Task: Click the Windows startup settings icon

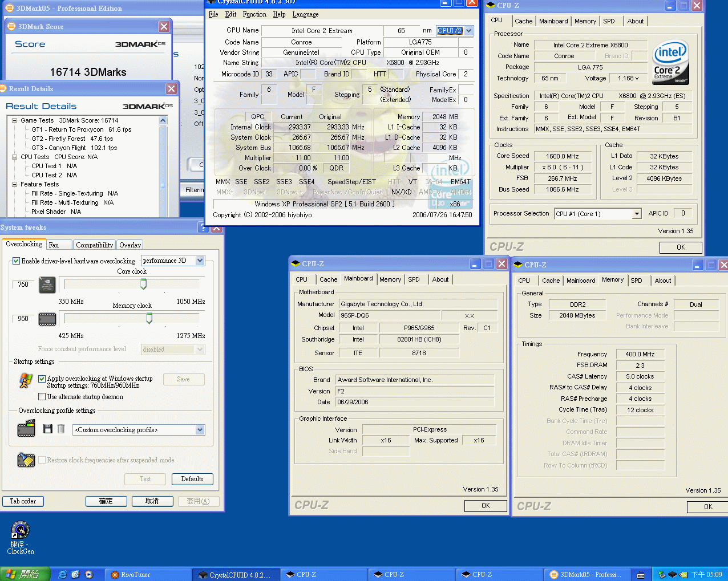Action: (x=26, y=380)
